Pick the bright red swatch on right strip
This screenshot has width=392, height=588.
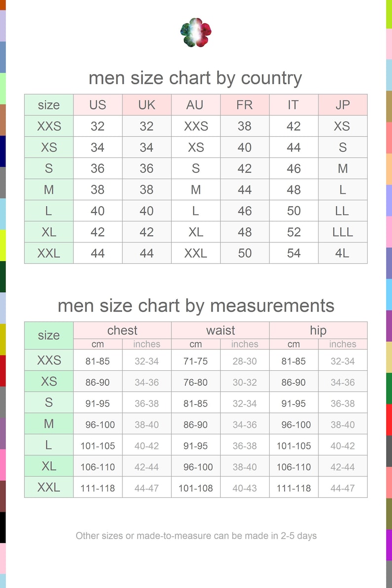(389, 420)
